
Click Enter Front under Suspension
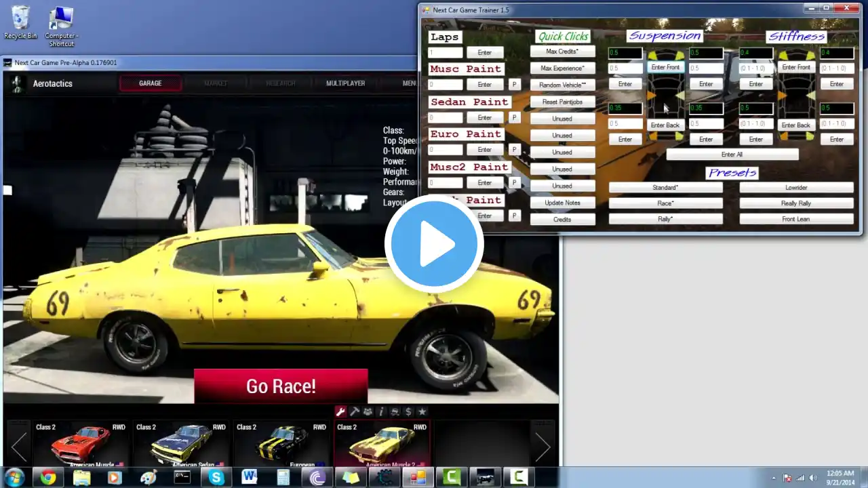coord(665,68)
